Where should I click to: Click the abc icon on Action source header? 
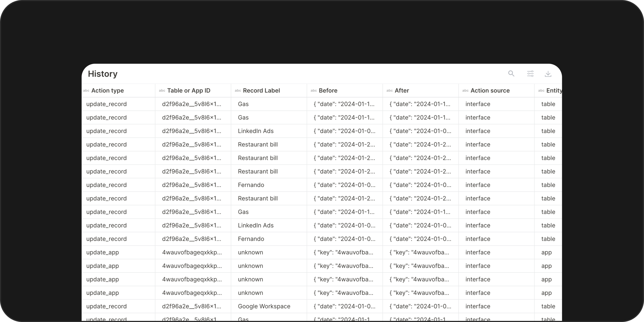click(465, 91)
